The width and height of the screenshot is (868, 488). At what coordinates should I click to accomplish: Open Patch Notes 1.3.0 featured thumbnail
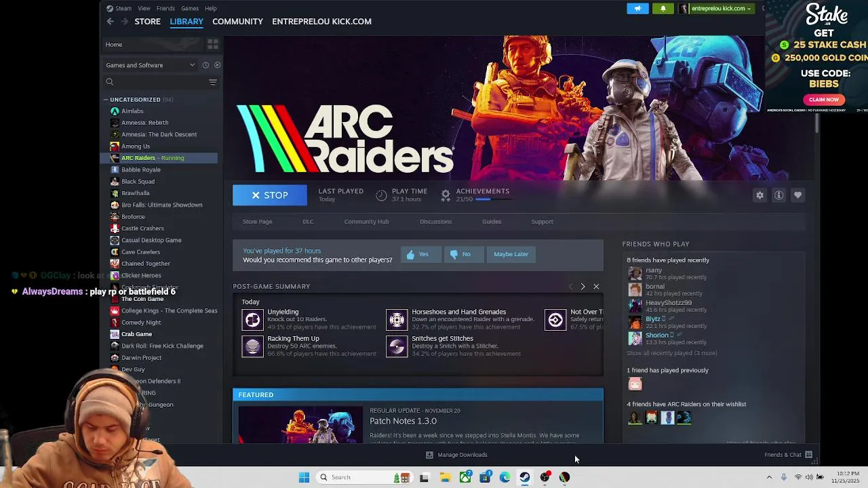[300, 424]
